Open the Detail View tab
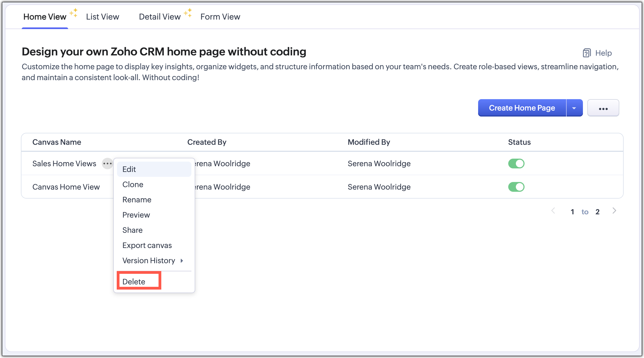644x358 pixels. (160, 17)
